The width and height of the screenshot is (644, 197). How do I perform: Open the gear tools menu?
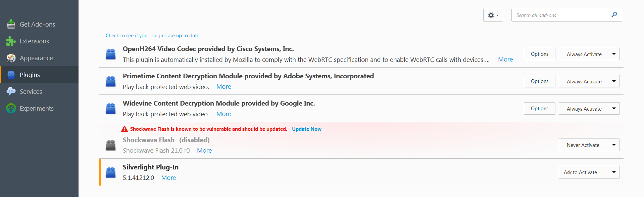(493, 15)
